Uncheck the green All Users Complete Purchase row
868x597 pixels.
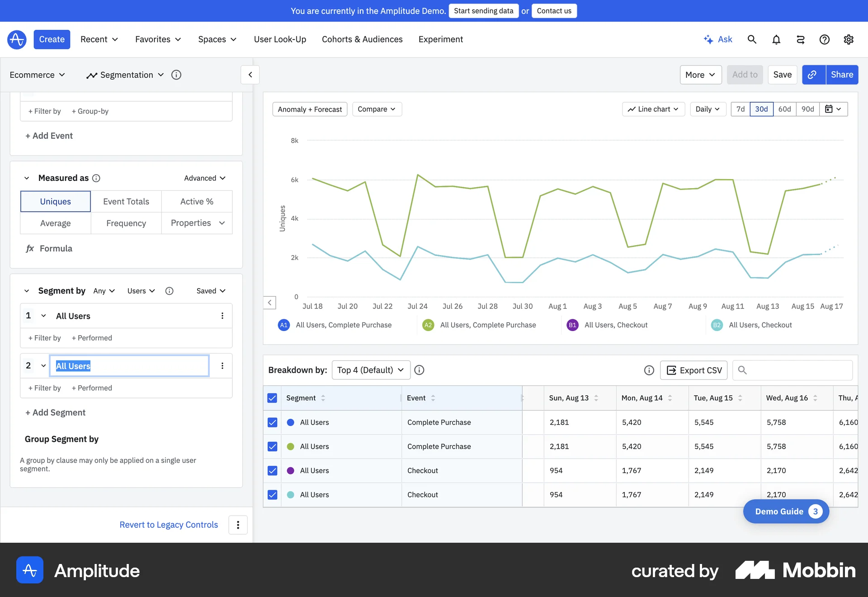click(272, 446)
